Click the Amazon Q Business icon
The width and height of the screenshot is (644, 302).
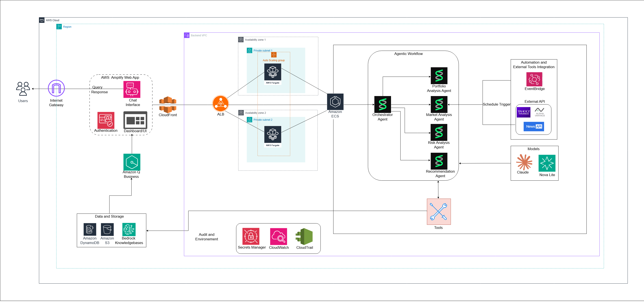[x=132, y=162]
